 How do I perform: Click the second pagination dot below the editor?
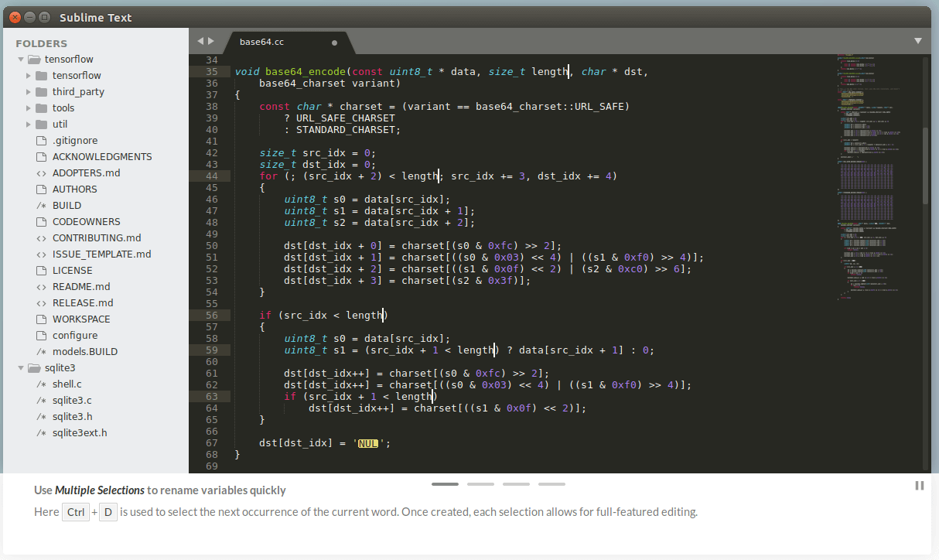[x=480, y=483]
